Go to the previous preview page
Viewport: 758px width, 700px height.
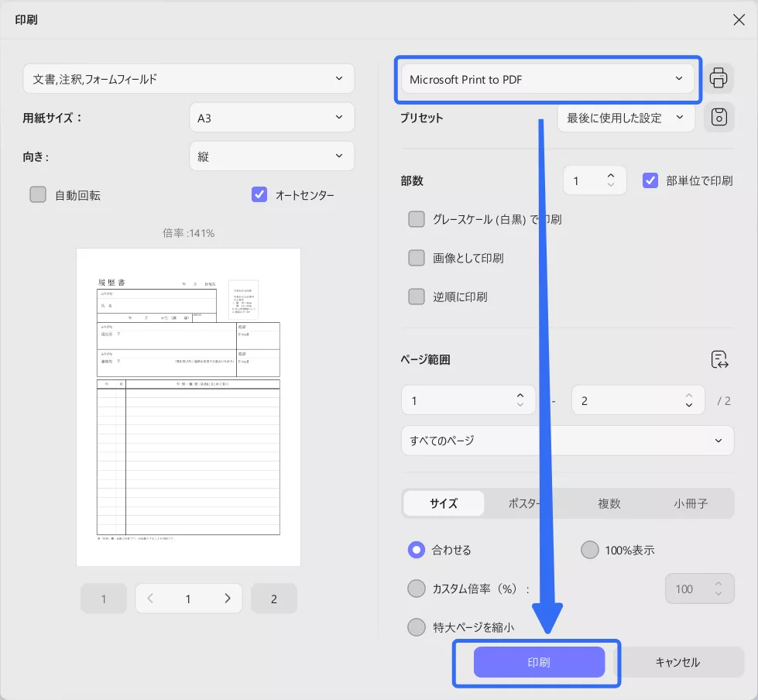point(149,598)
